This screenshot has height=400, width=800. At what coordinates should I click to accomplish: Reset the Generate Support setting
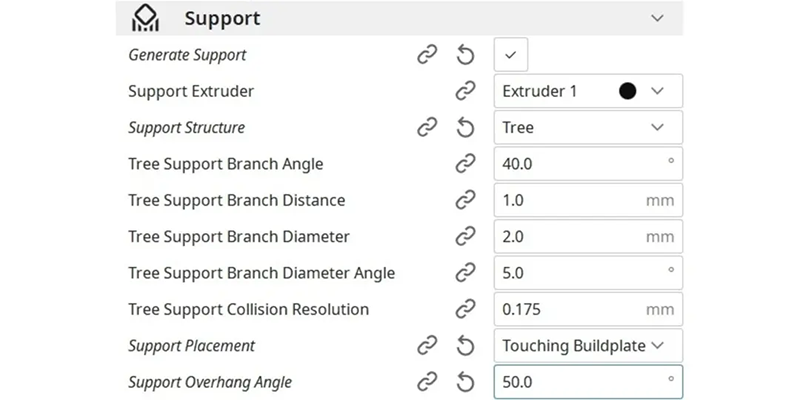click(465, 55)
